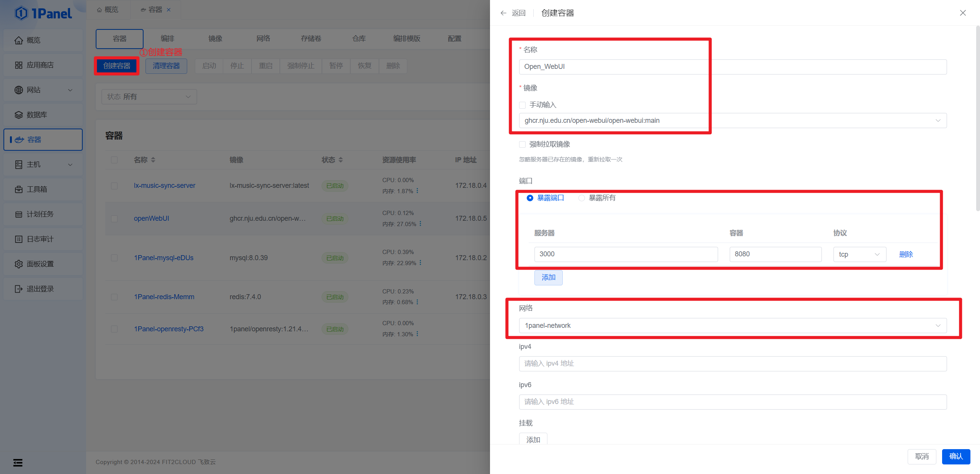This screenshot has width=980, height=474.
Task: Switch to the 存储卷 tab
Action: click(311, 39)
